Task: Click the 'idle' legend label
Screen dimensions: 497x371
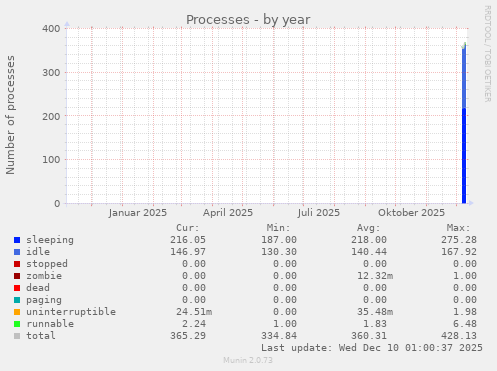Action: click(38, 252)
